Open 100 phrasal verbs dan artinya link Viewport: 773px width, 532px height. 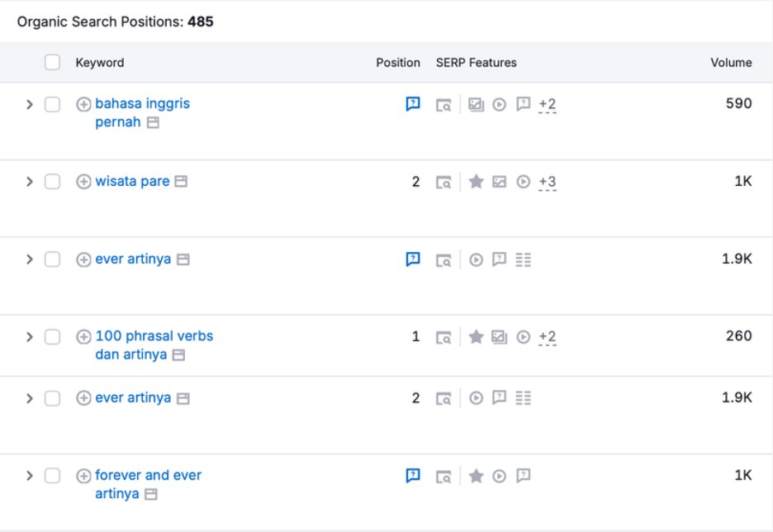point(154,345)
